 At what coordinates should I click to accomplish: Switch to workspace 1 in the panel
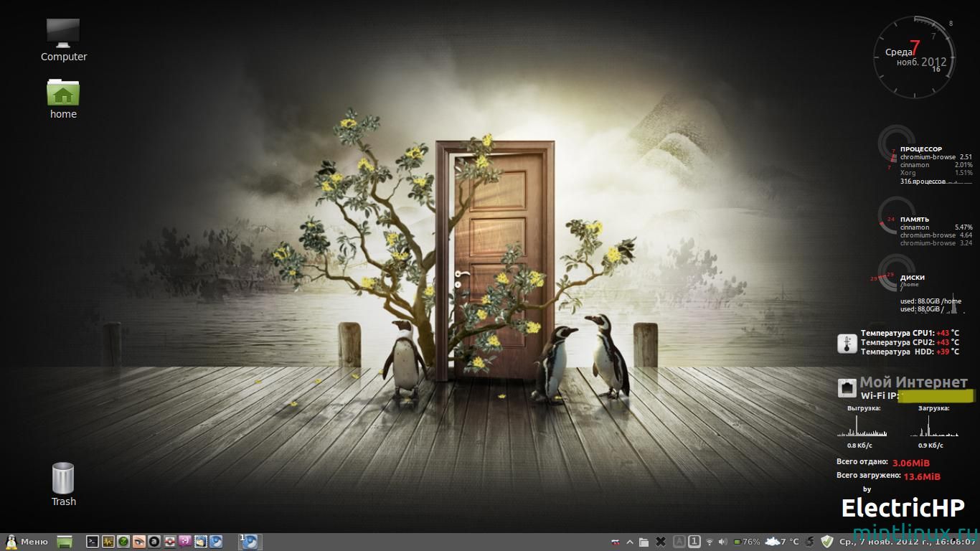click(x=694, y=542)
